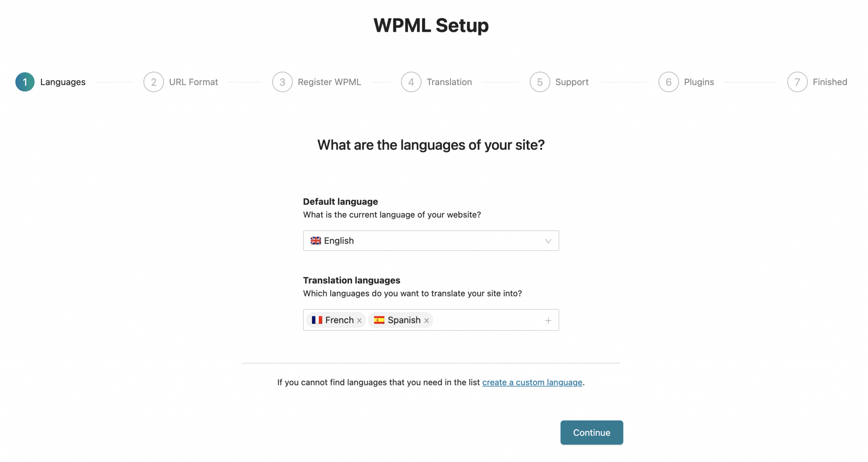Click the Continue button

pyautogui.click(x=592, y=432)
